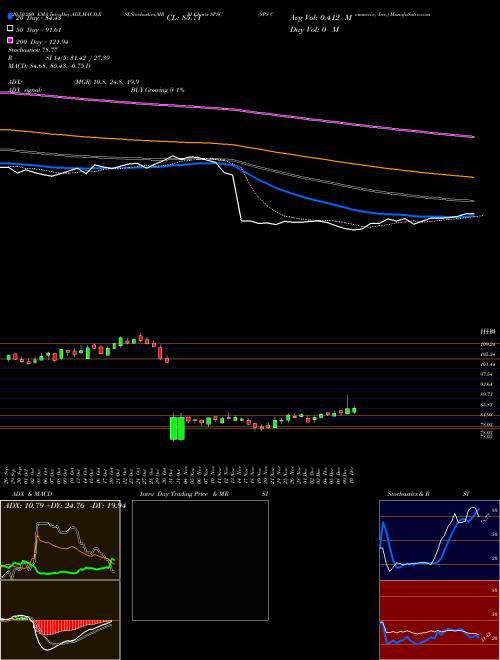This screenshot has width=500, height=660.
Task: Click the Stochastics blue panel chart
Action: (439, 540)
